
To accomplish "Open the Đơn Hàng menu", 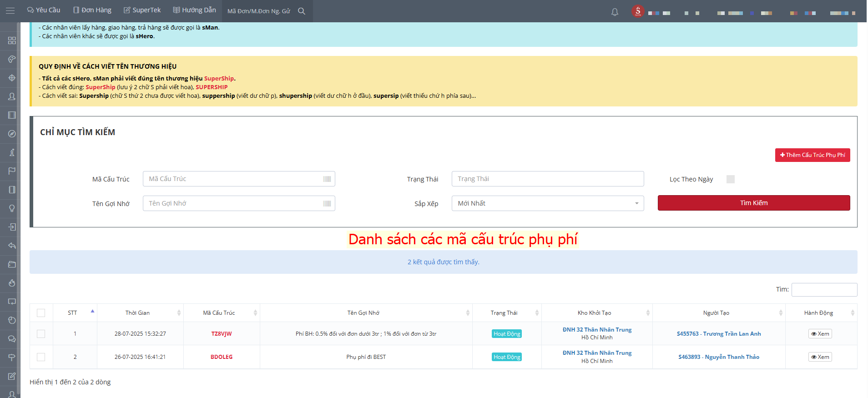I will (92, 10).
